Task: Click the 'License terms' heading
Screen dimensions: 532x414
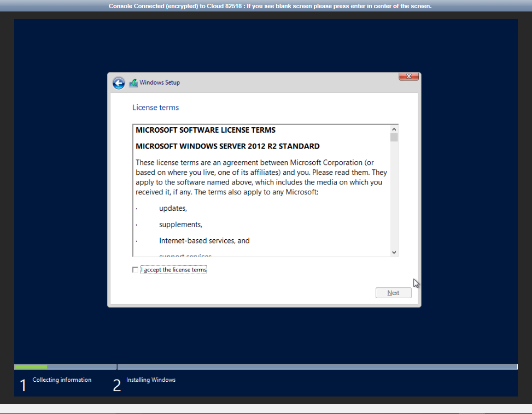Action: click(155, 108)
